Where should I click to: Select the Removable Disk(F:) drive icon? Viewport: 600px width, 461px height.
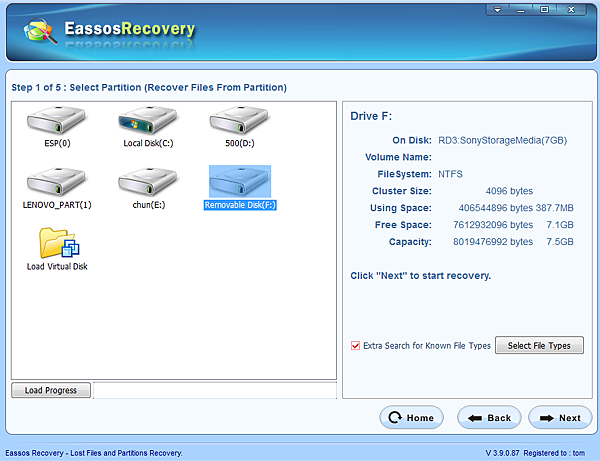point(240,181)
